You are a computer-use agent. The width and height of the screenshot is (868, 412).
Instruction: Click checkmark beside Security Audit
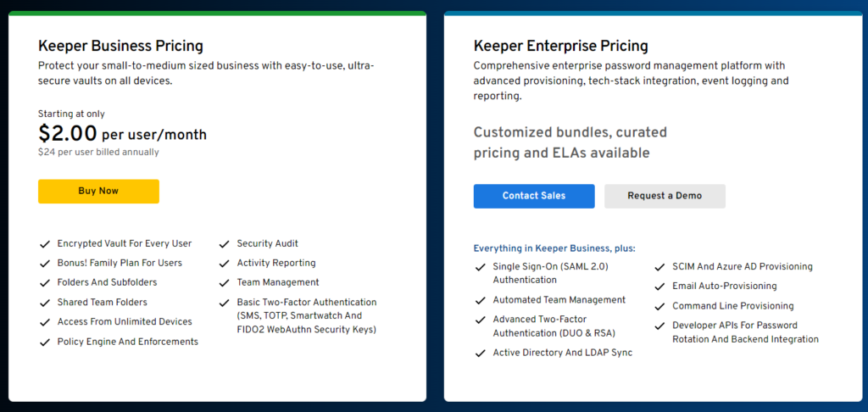click(x=224, y=244)
